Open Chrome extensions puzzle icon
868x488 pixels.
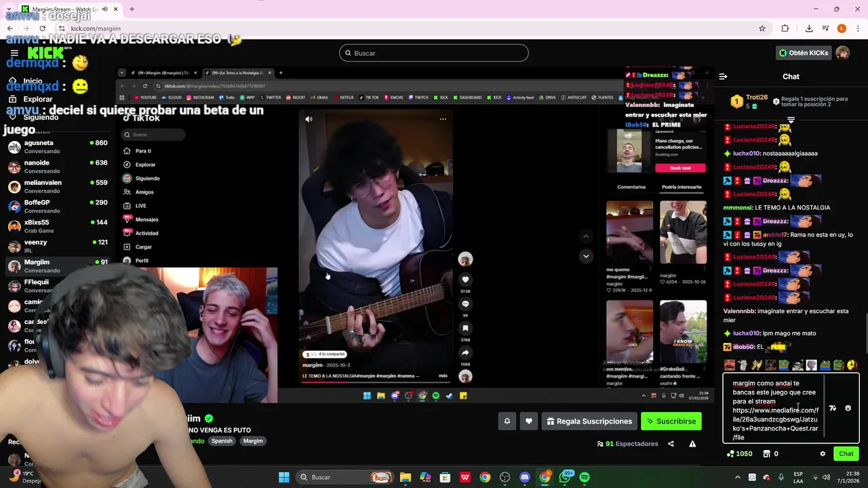pos(785,28)
